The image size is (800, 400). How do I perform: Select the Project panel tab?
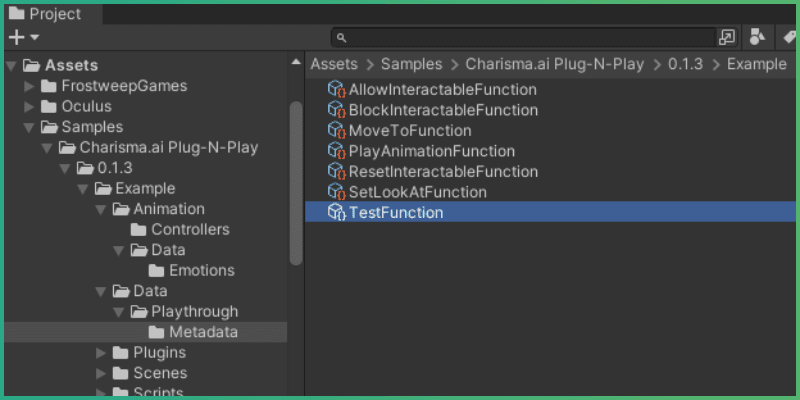[45, 14]
